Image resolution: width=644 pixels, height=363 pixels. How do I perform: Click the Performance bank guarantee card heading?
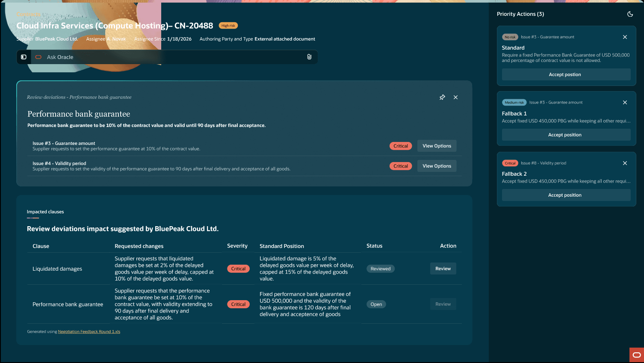79,114
